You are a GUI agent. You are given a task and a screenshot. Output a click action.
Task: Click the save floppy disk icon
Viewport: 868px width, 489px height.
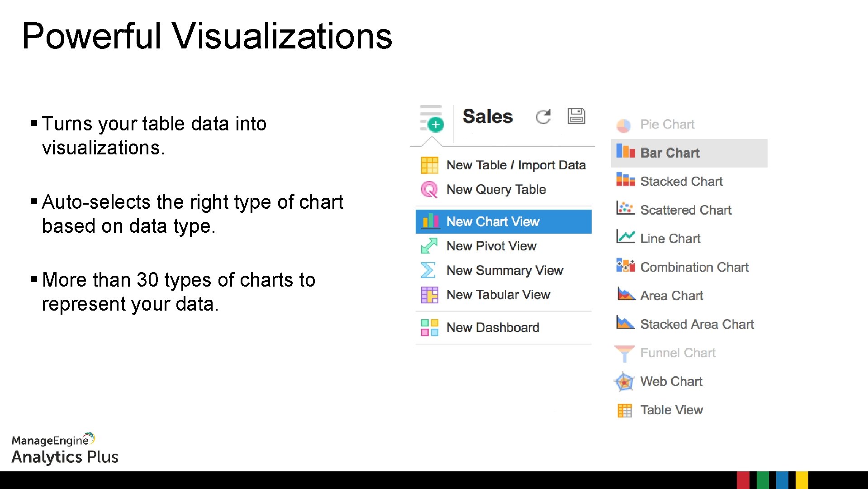576,116
